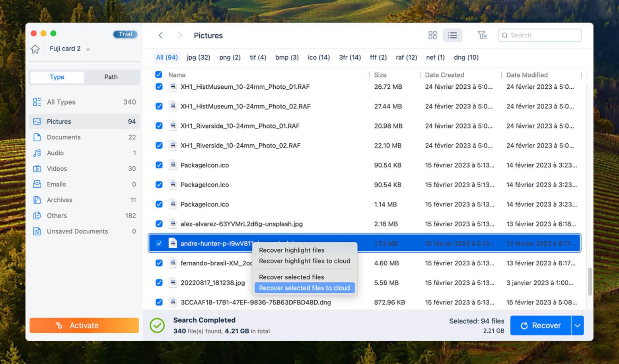Click the Search field
Image resolution: width=619 pixels, height=364 pixels.
tap(539, 35)
